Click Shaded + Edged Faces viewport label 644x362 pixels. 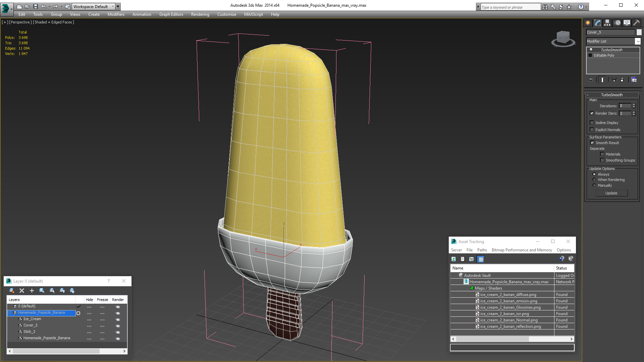[x=53, y=22]
